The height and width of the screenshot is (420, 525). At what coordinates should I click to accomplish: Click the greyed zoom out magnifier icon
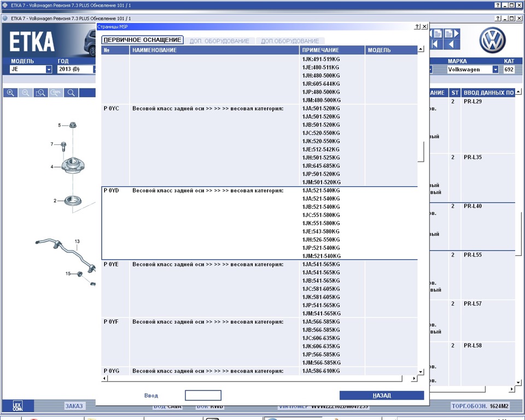pos(26,93)
